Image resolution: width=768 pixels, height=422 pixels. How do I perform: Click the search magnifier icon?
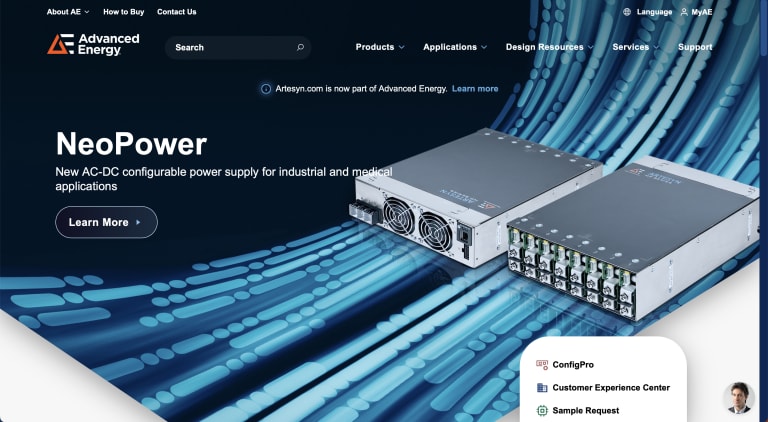tap(300, 47)
